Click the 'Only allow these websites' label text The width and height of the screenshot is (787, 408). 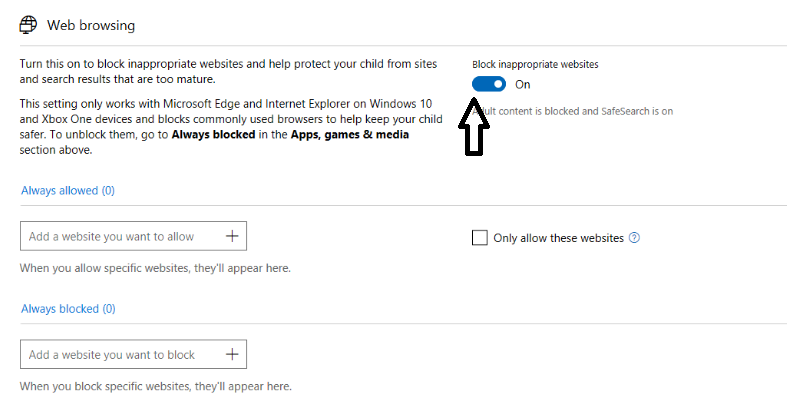[x=558, y=238]
